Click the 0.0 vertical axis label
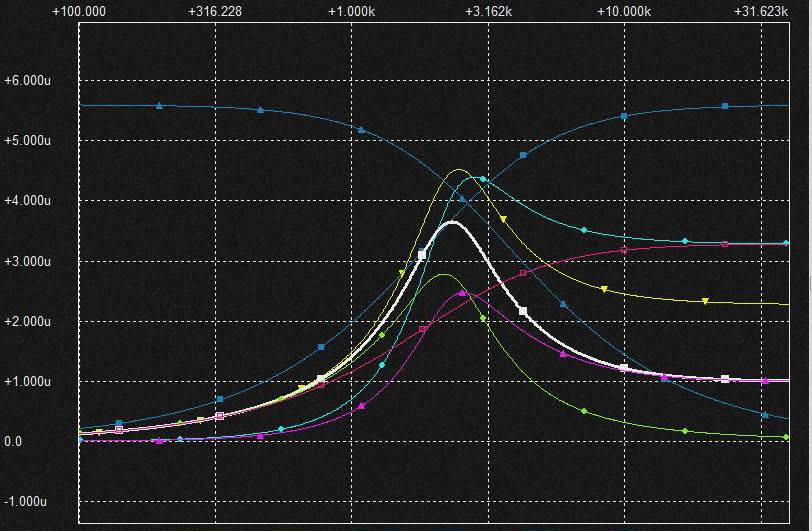Viewport: 812px width, 531px height. click(x=12, y=441)
